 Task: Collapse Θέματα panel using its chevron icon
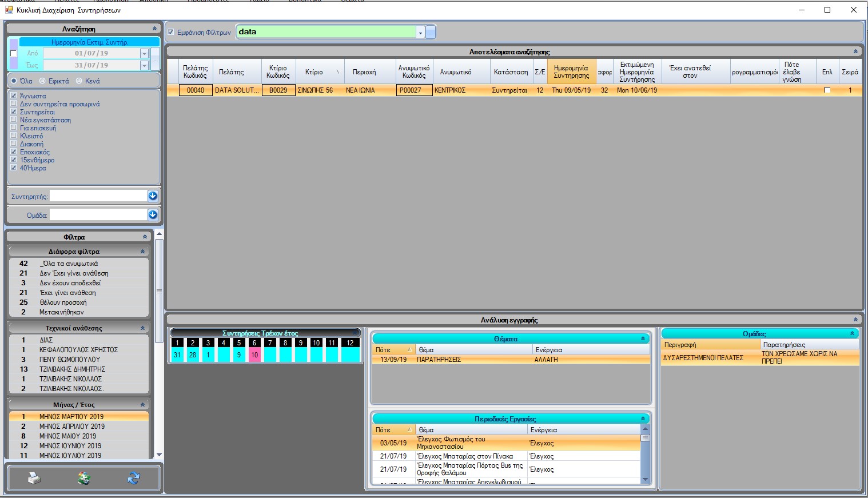pos(643,339)
